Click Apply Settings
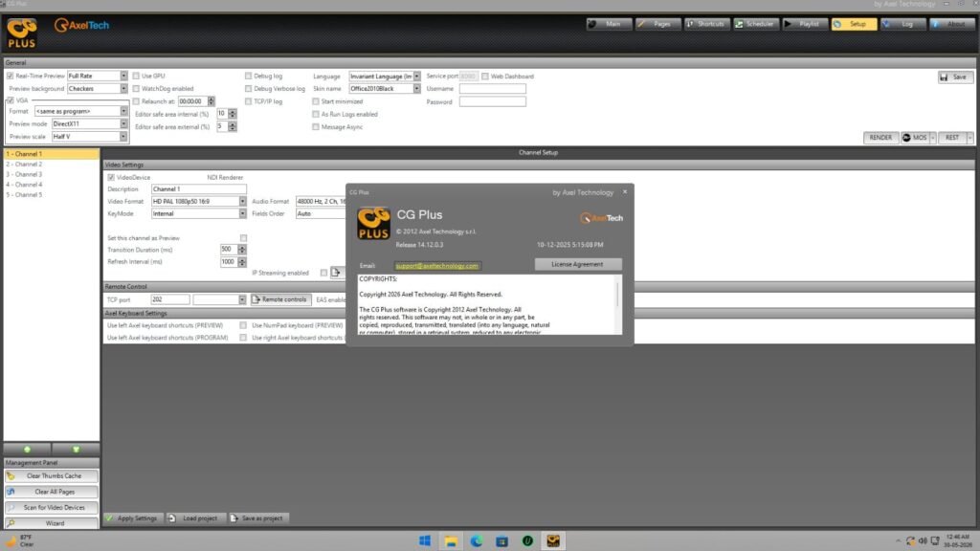 pyautogui.click(x=132, y=518)
